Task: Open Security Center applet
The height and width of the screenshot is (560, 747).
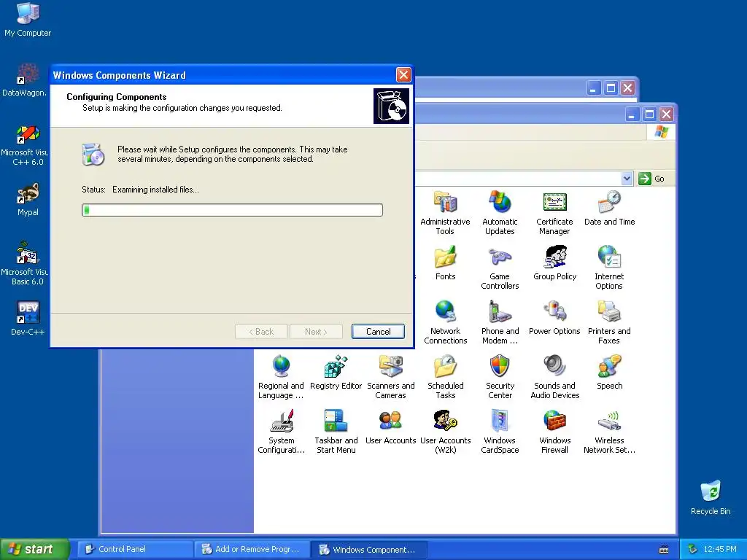Action: (x=500, y=377)
